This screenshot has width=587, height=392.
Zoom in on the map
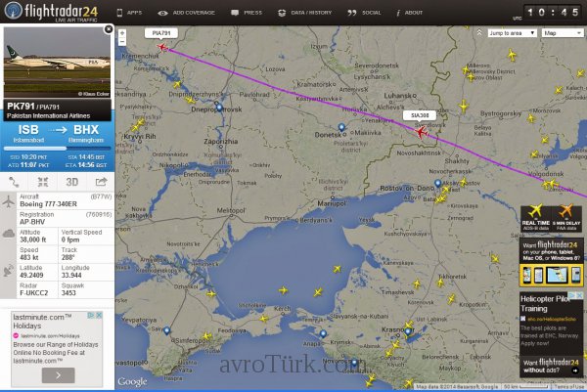click(122, 33)
